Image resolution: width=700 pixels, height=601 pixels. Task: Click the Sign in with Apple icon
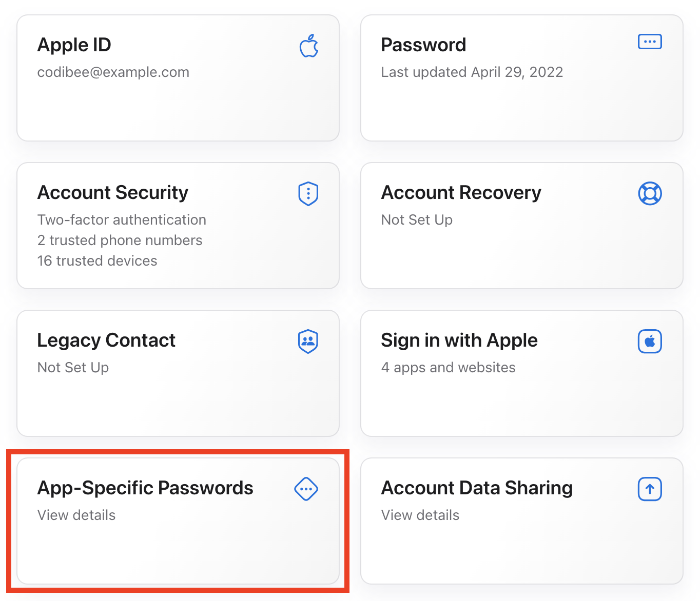(649, 342)
